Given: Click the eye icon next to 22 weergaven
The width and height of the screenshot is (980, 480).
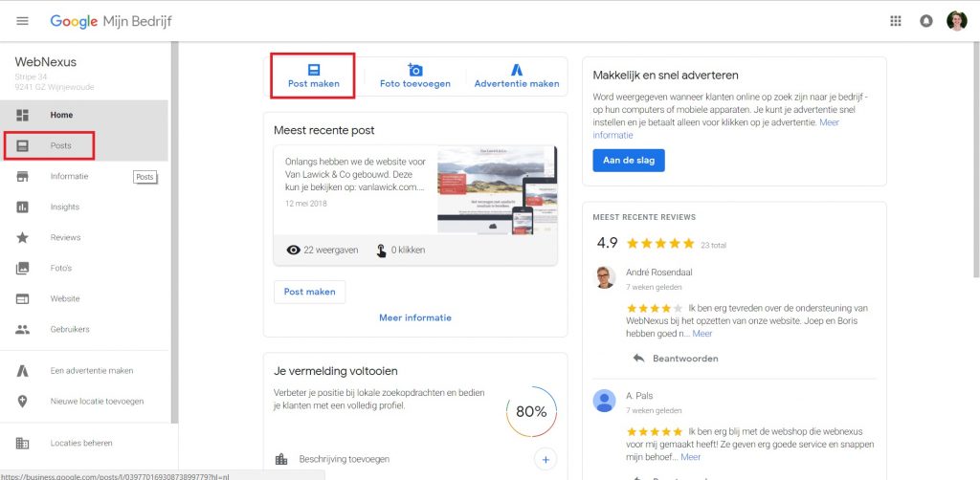Looking at the screenshot, I should (x=293, y=250).
